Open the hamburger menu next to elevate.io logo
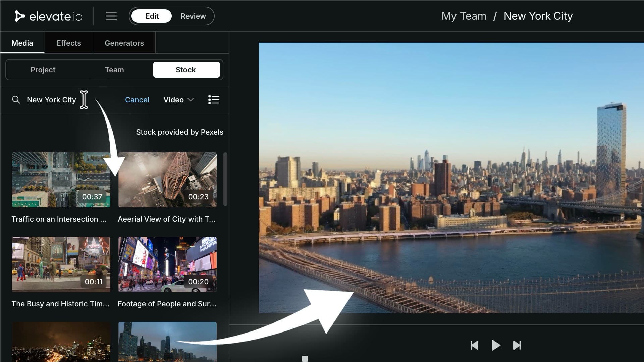The width and height of the screenshot is (644, 362). click(x=111, y=16)
